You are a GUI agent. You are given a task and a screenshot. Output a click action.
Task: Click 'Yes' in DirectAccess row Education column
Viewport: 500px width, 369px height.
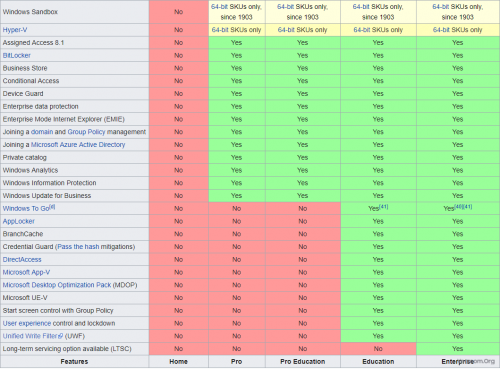[378, 260]
